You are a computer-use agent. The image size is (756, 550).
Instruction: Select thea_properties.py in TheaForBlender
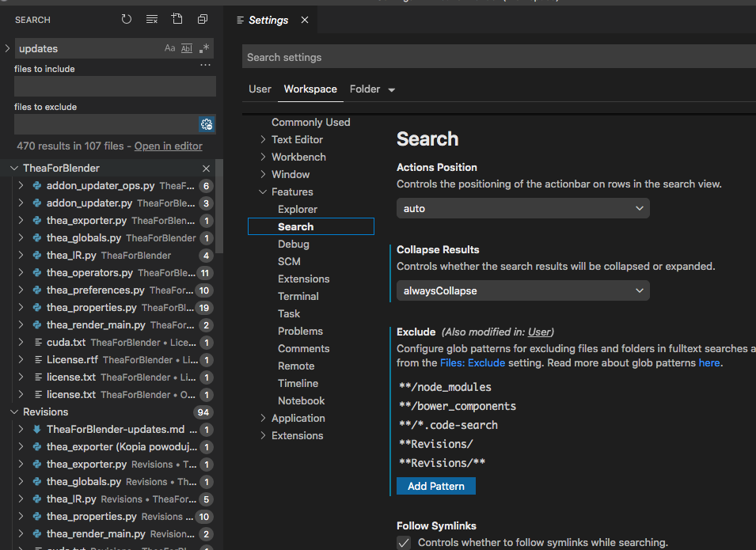tap(92, 308)
